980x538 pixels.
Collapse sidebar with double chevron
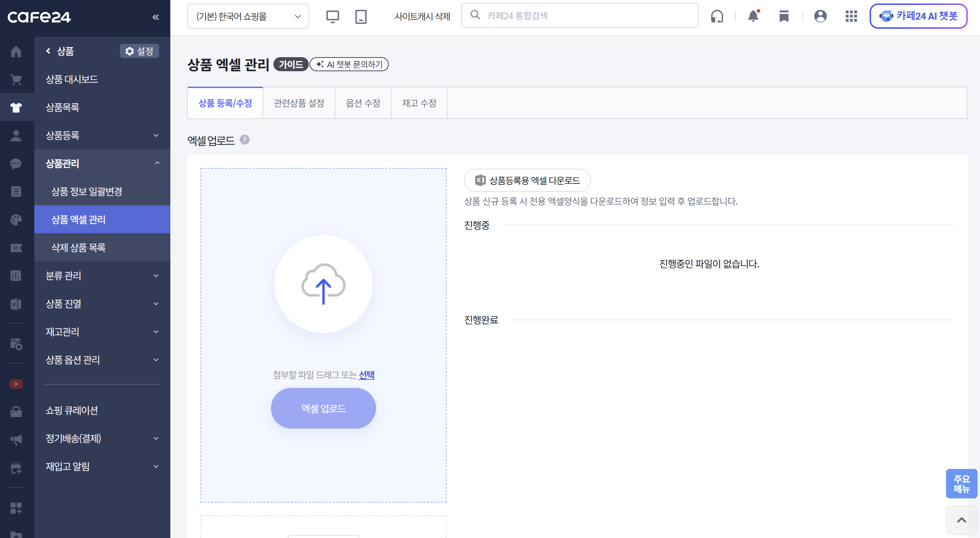point(156,17)
